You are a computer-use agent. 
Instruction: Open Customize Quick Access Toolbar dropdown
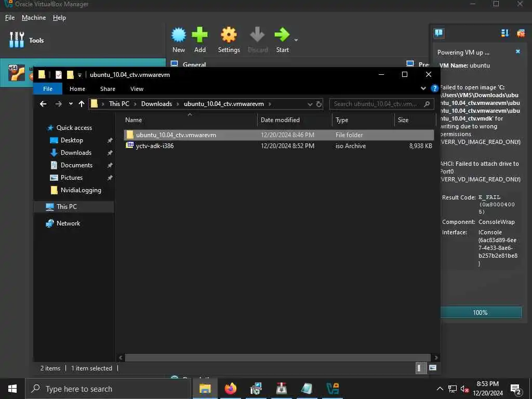pyautogui.click(x=79, y=75)
